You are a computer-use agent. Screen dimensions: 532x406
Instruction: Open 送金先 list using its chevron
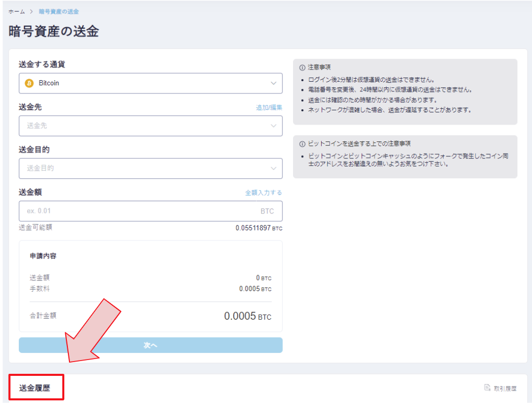(274, 126)
